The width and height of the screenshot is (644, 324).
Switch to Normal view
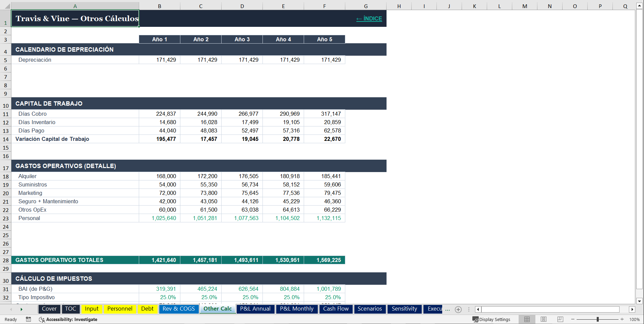pos(527,319)
